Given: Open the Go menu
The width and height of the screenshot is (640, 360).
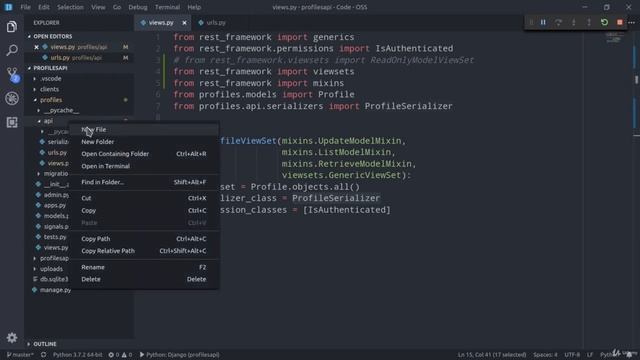Looking at the screenshot, I should click(117, 7).
